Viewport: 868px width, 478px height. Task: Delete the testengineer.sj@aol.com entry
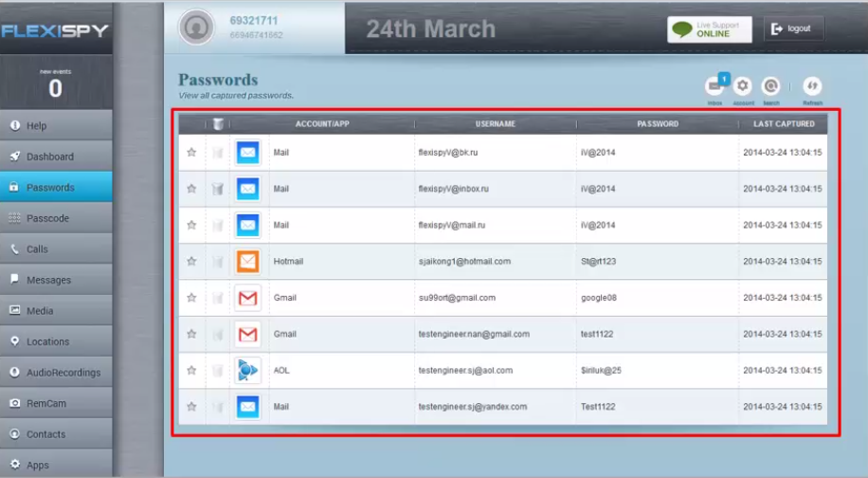point(218,371)
